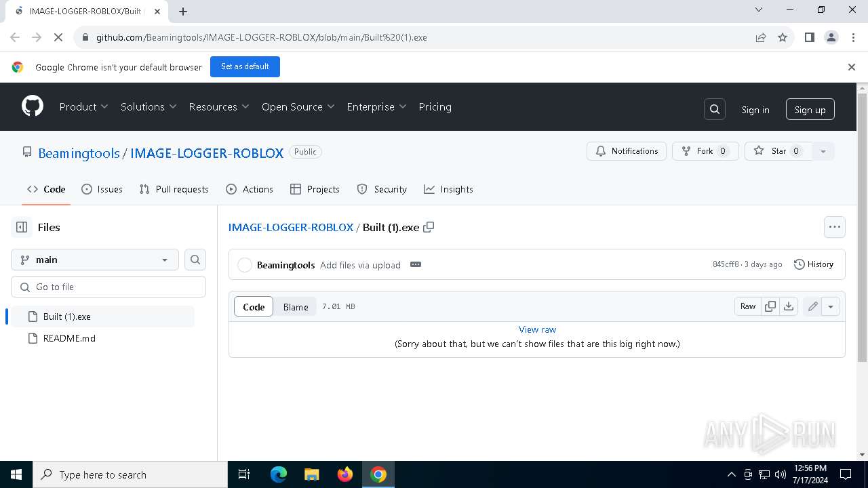868x488 pixels.
Task: Click the Pricing link
Action: [435, 106]
